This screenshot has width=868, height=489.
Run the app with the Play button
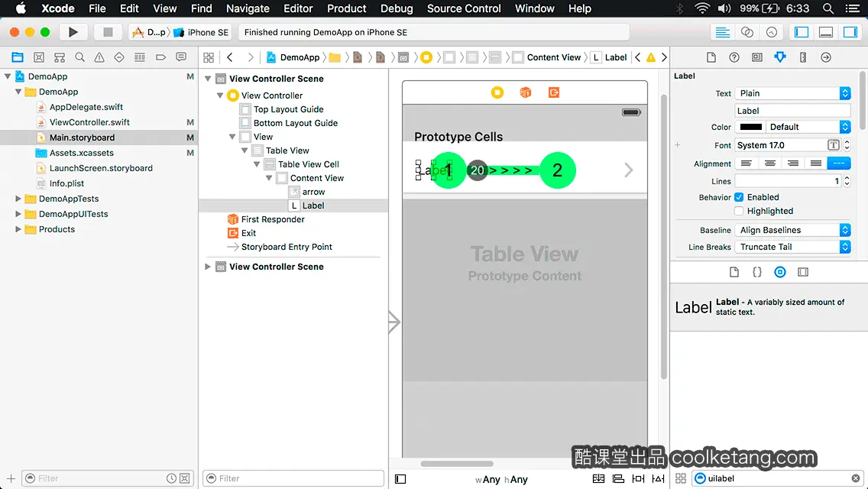tap(73, 32)
